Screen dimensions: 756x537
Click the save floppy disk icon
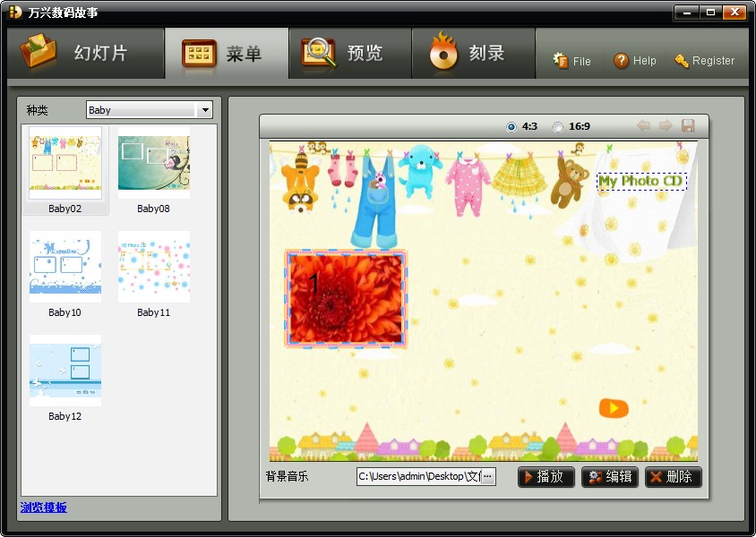(x=688, y=125)
